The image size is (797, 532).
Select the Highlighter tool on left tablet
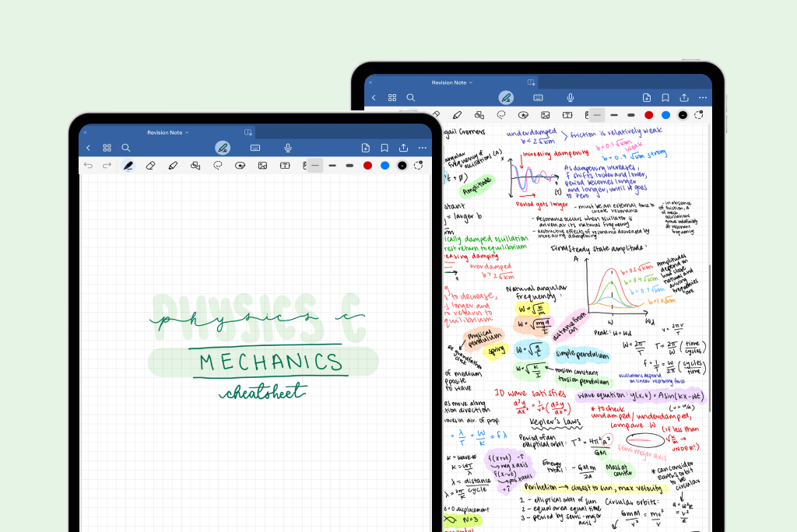click(173, 166)
